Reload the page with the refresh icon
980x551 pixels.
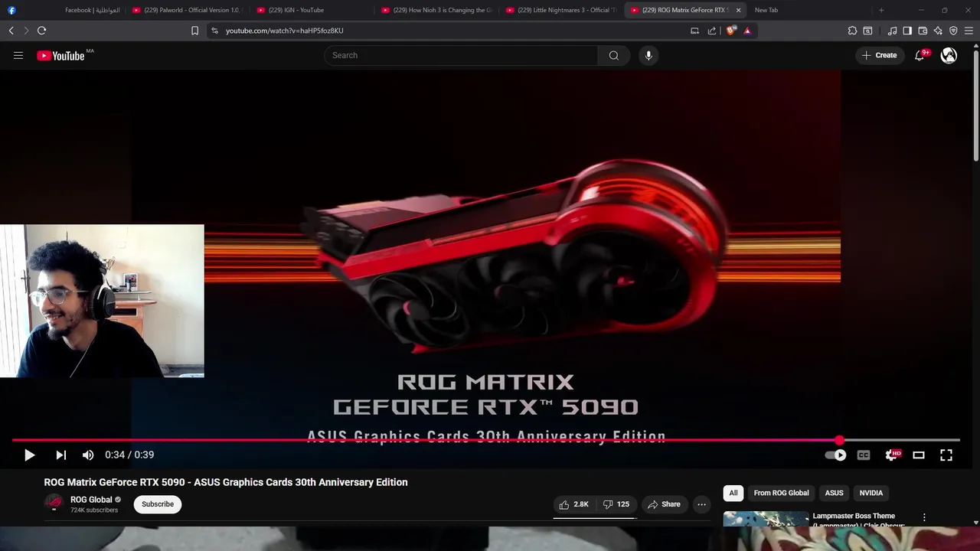[41, 31]
